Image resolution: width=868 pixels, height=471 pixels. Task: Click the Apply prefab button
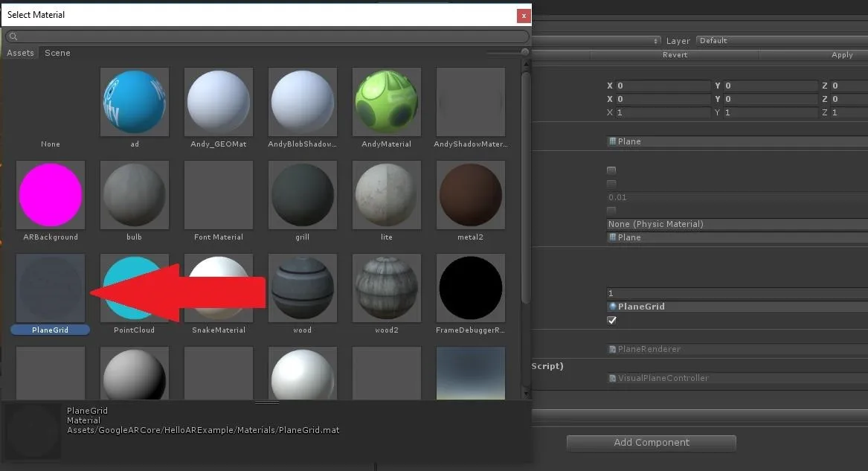click(x=814, y=55)
